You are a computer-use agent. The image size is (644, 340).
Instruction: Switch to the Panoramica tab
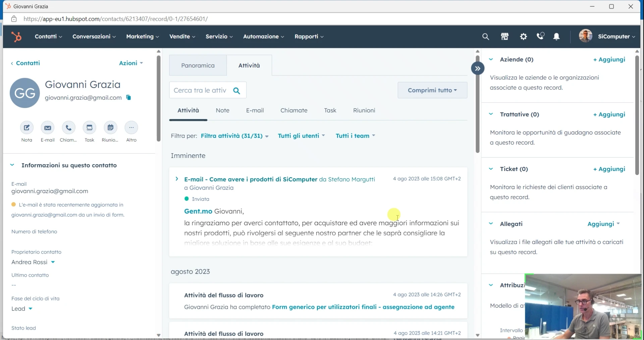(x=198, y=65)
